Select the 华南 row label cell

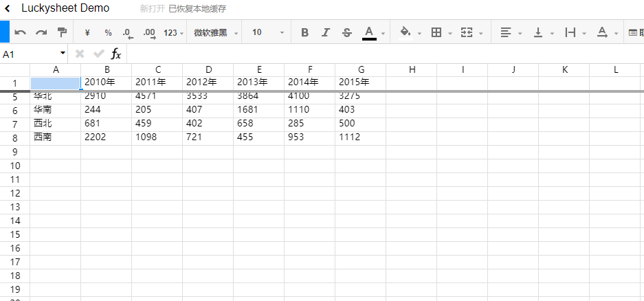(56, 111)
